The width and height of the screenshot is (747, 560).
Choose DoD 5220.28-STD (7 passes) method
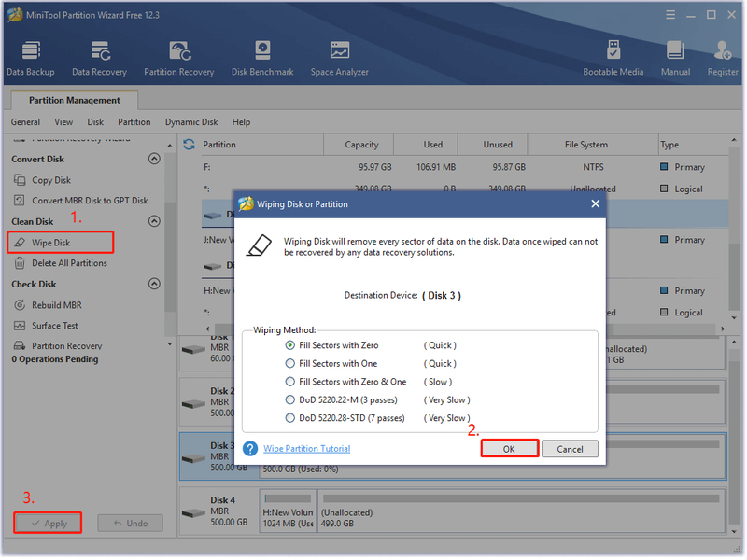pyautogui.click(x=290, y=417)
